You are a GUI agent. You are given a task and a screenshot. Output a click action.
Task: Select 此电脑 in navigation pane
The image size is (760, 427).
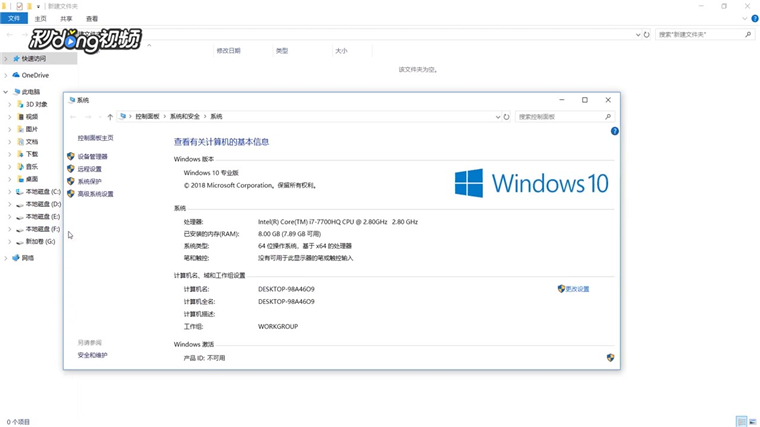(x=31, y=92)
